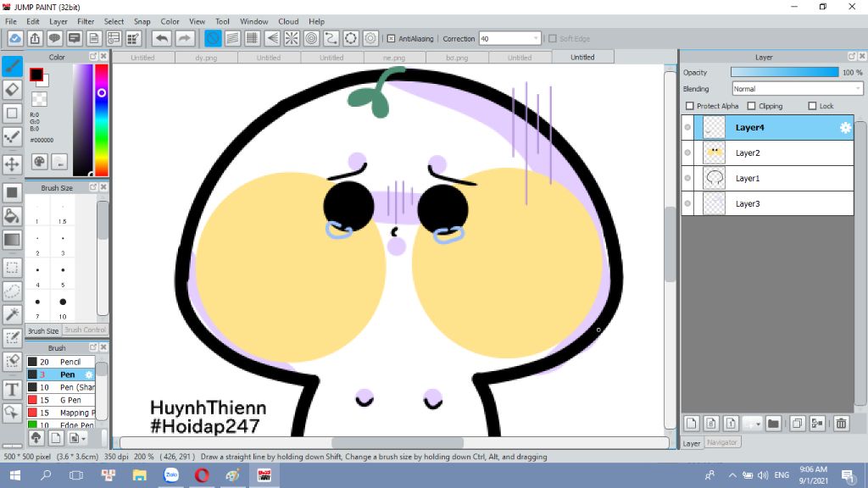Open the Cloud menu
This screenshot has height=488, width=868.
288,21
